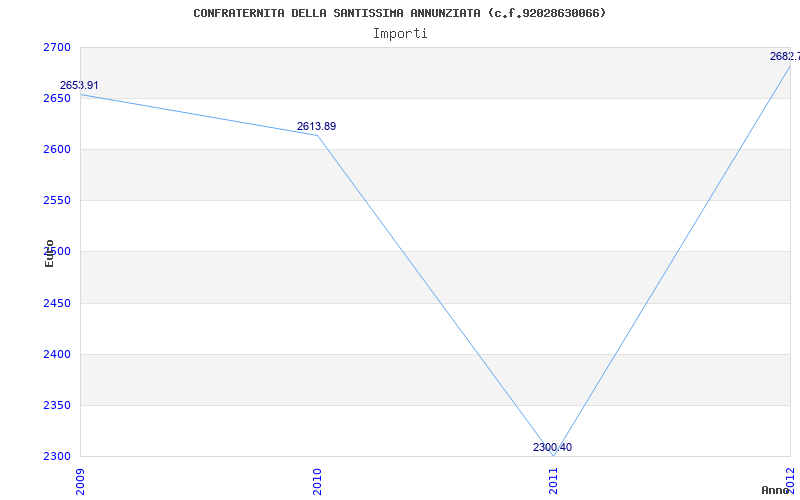Click the 2012 x-axis year label

click(x=791, y=481)
